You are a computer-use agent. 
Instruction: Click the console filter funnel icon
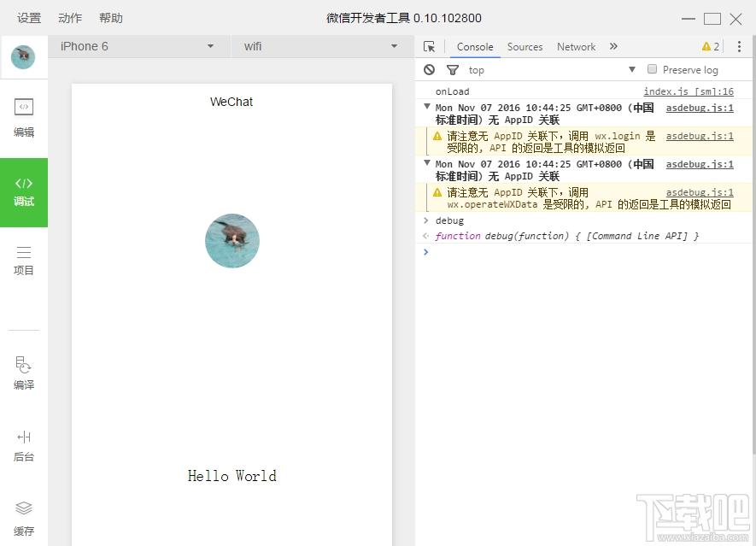pos(453,70)
